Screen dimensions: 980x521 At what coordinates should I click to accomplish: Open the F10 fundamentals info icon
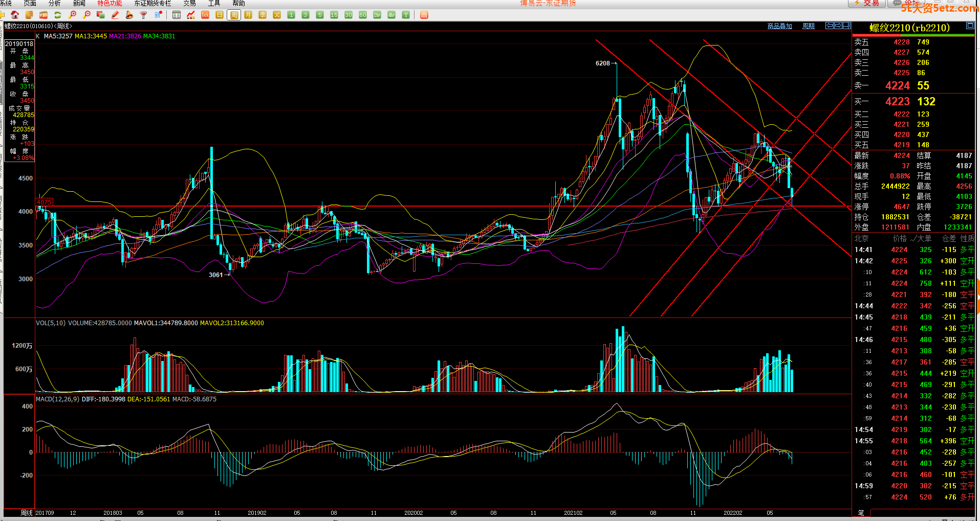pos(43,15)
